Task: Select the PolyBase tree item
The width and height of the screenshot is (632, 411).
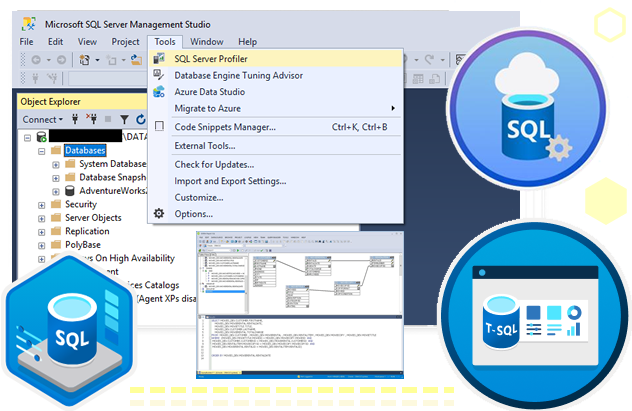Action: tap(83, 245)
